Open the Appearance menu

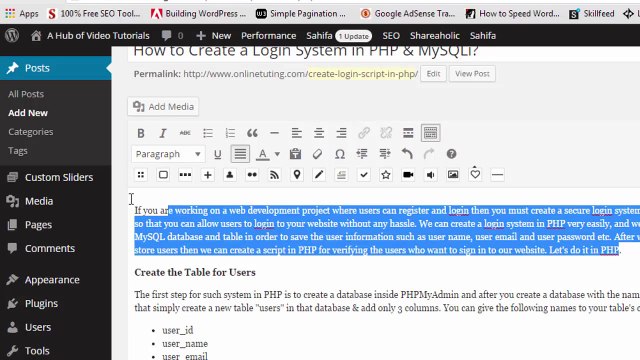[x=56, y=280]
